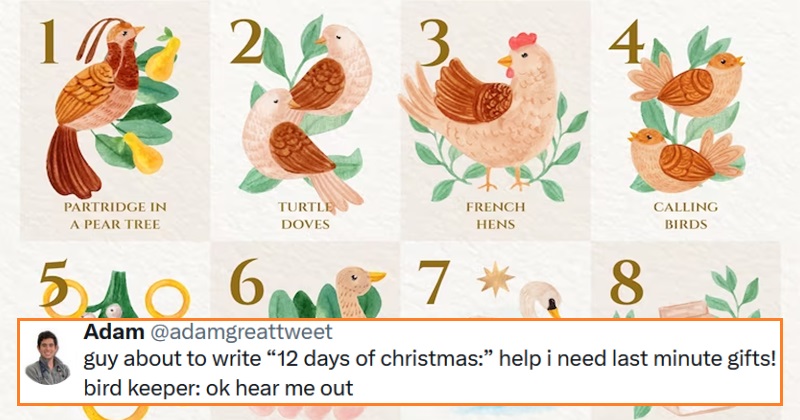
Task: Click the tweet text about last minute gifts
Action: coord(430,359)
